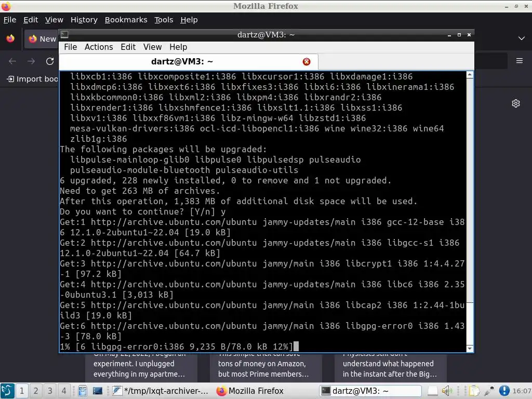Open clipboard manager tray icon
532x399 pixels.
pyautogui.click(x=474, y=391)
